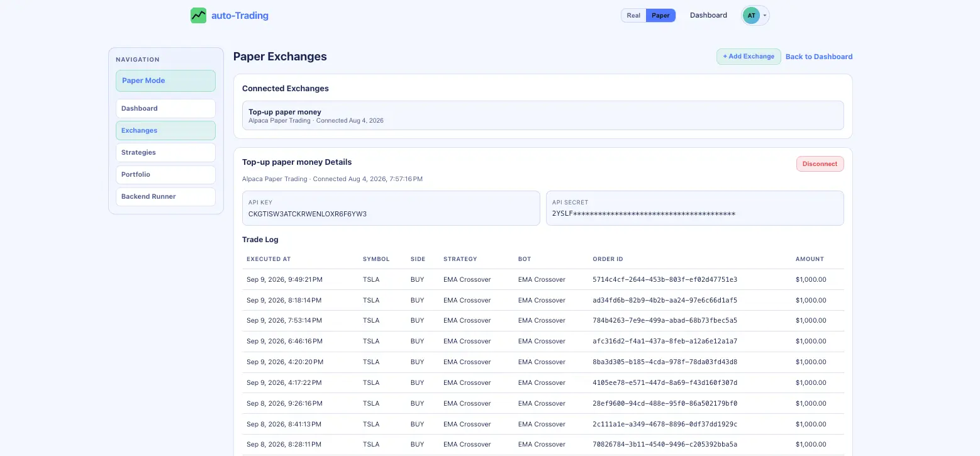980x456 pixels.
Task: Click the Amount column header
Action: pos(810,259)
